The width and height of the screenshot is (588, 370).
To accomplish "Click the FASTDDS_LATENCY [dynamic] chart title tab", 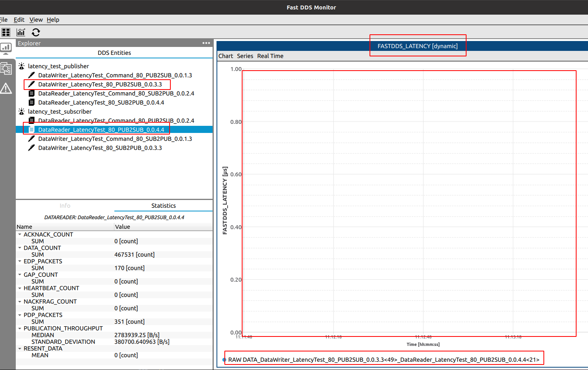I will pyautogui.click(x=418, y=46).
